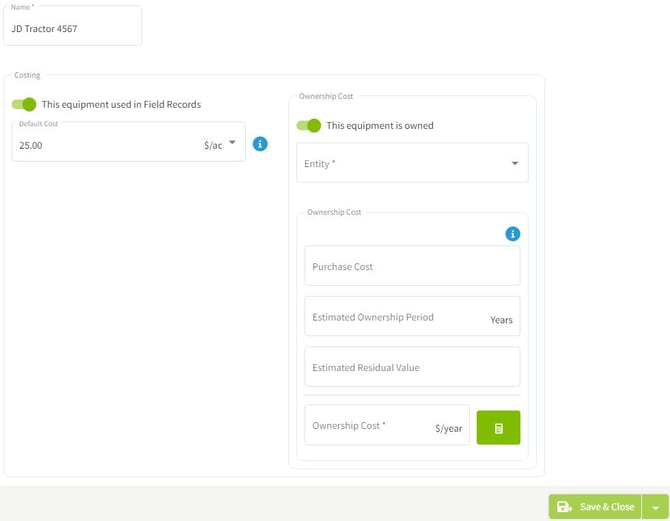Click the Years unit label
This screenshot has height=521, width=670.
tap(501, 320)
